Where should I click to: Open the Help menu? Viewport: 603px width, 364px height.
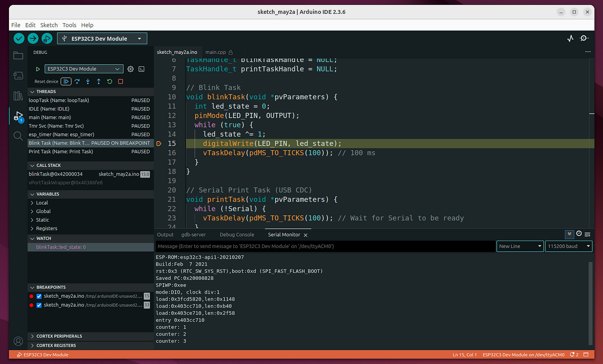pyautogui.click(x=87, y=25)
